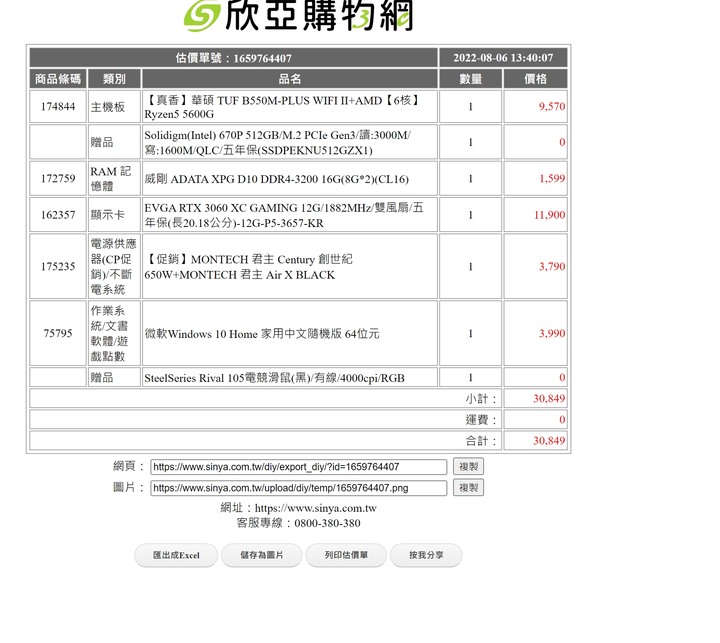Click the 客服專線 0800-380-380 text
This screenshot has width=720, height=643.
[298, 523]
